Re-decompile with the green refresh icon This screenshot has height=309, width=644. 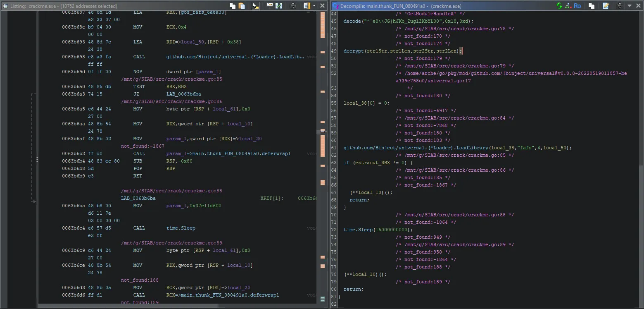(x=559, y=6)
